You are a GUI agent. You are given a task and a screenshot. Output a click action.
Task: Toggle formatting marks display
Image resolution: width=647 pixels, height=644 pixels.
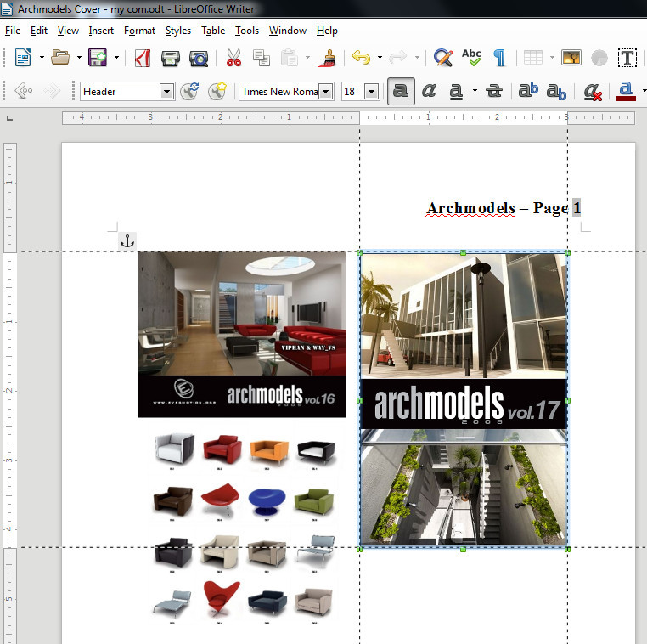pyautogui.click(x=499, y=58)
